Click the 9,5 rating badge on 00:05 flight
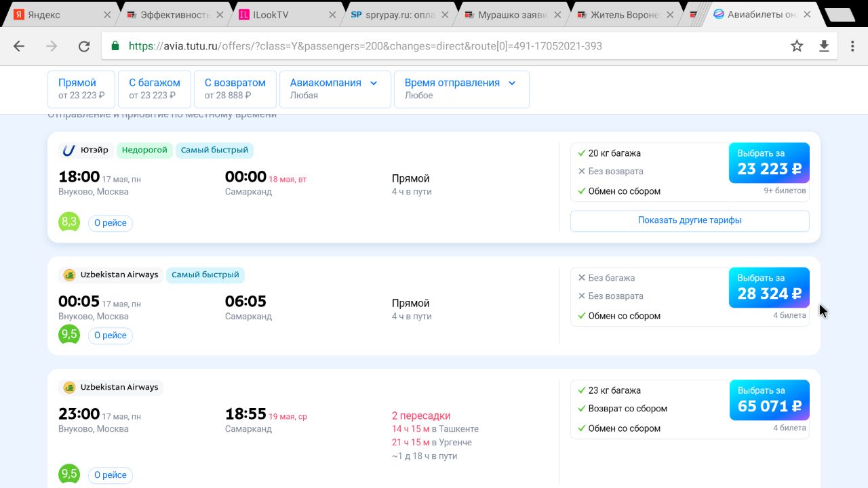This screenshot has height=488, width=868. (x=69, y=334)
